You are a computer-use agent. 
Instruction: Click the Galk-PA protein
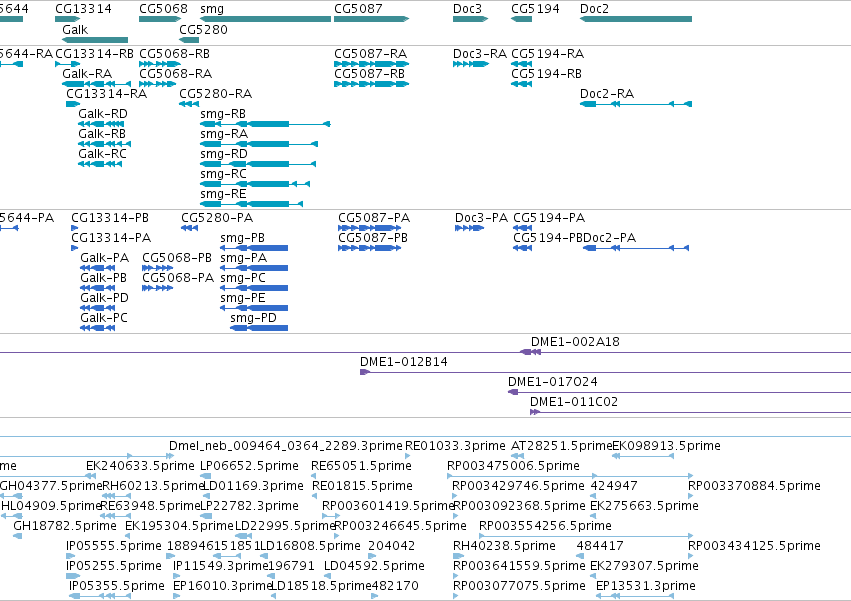[98, 268]
